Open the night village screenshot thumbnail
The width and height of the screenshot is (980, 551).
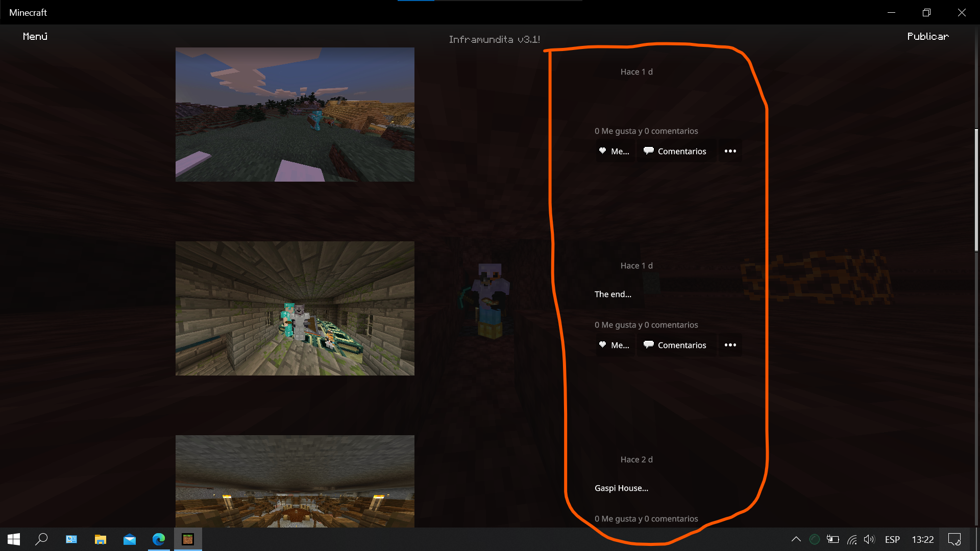[295, 114]
